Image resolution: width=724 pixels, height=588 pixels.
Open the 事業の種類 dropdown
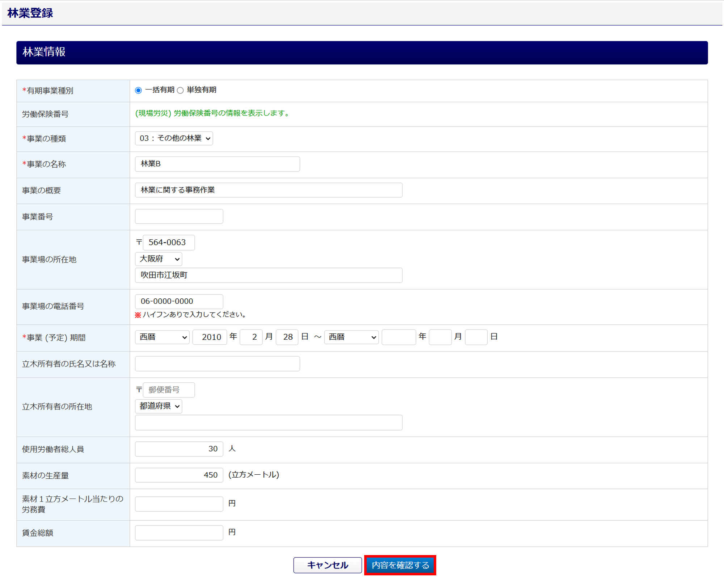click(174, 138)
